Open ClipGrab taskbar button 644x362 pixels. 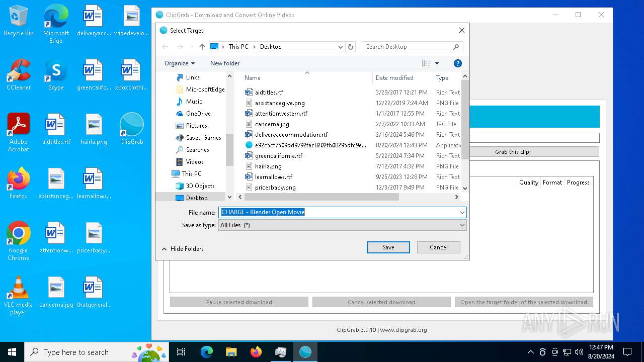click(305, 352)
